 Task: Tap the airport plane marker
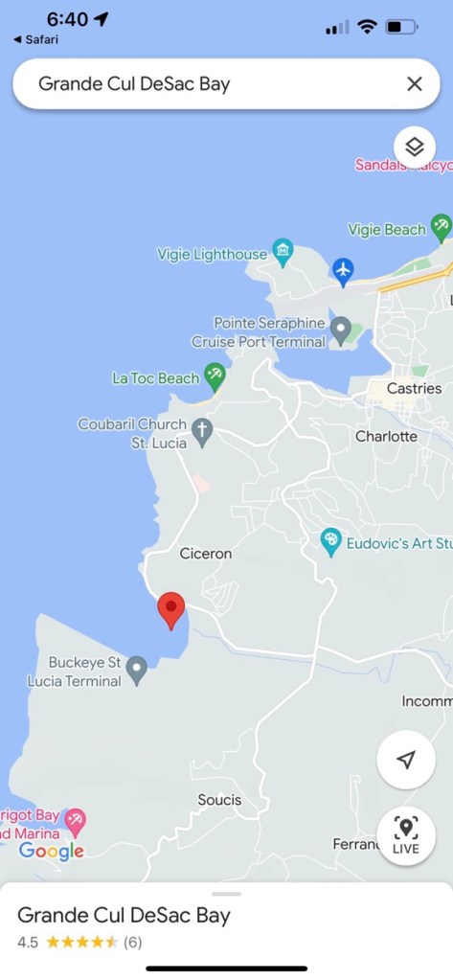pos(343,272)
